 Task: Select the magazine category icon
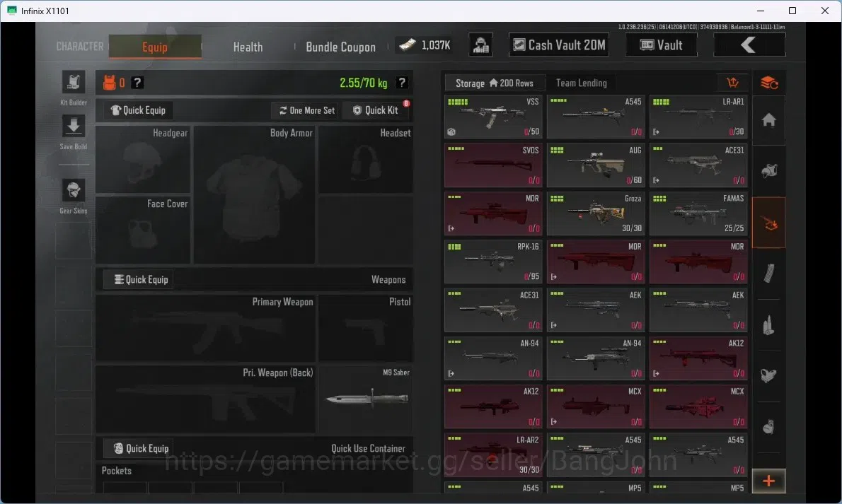[x=769, y=274]
